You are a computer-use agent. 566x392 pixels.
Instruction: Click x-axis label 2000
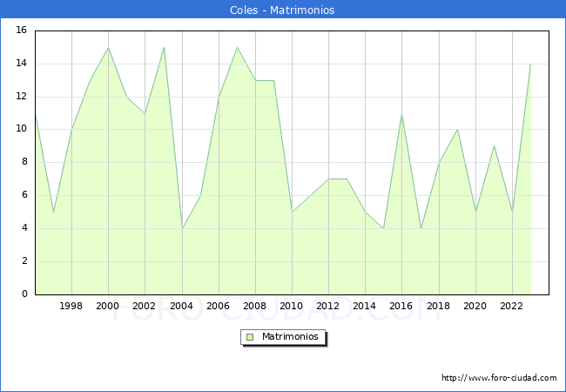pyautogui.click(x=108, y=306)
